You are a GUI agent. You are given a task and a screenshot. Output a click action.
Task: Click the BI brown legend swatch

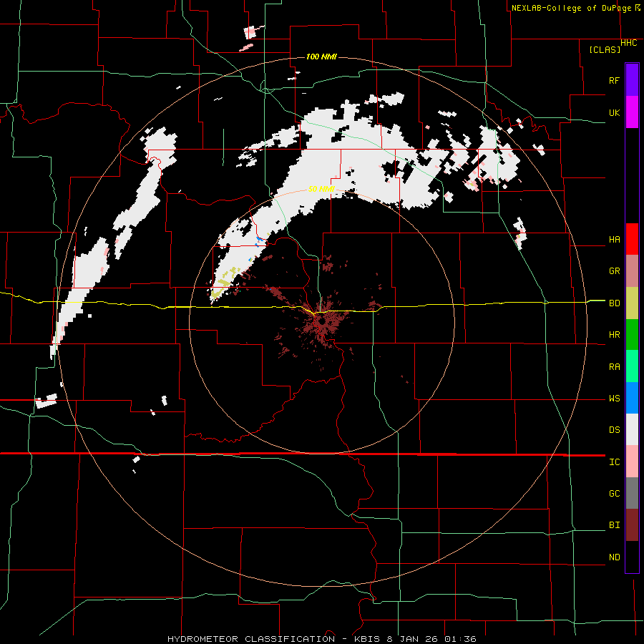[632, 525]
